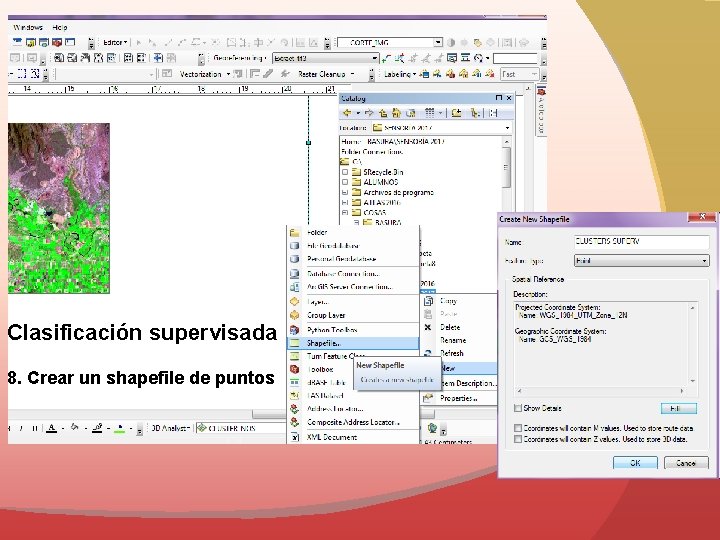Click the satellite image in map view
The image size is (720, 540).
(59, 208)
